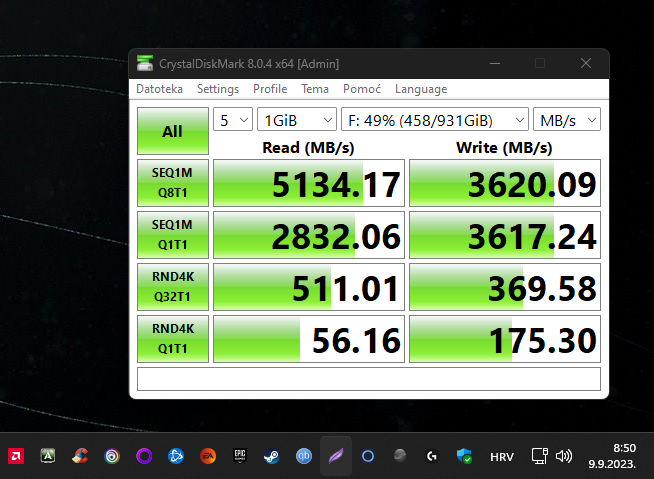Open the blue circle app on taskbar
This screenshot has width=654, height=479.
pyautogui.click(x=368, y=456)
